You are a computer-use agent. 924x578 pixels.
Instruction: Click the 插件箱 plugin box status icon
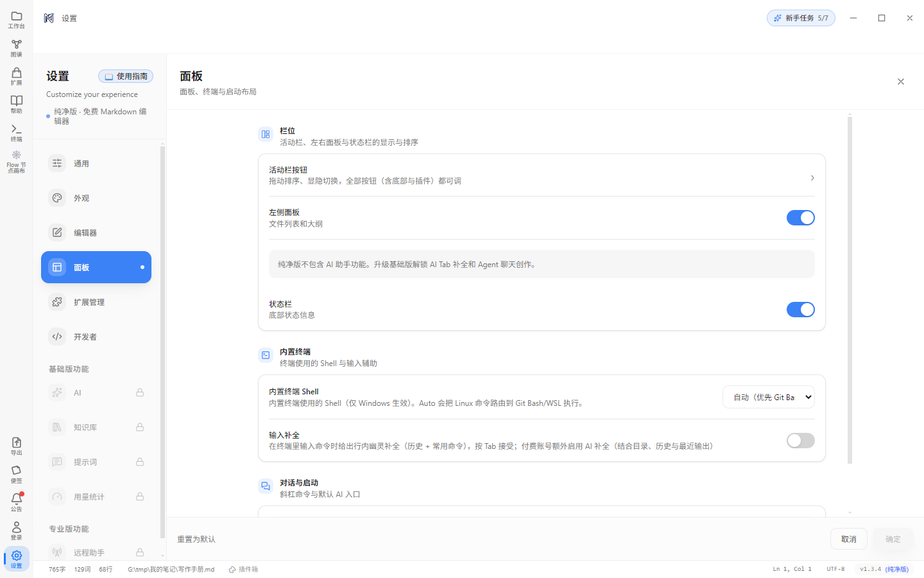[x=232, y=570]
